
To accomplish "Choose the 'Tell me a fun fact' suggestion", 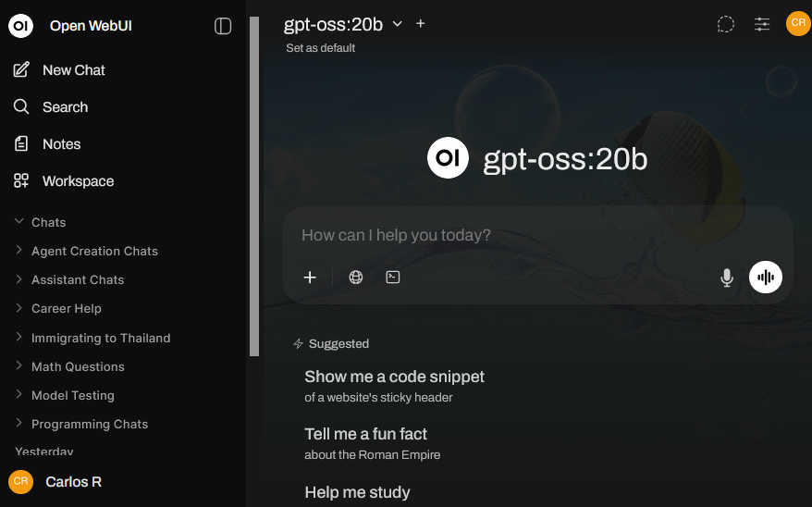I will 365,441.
